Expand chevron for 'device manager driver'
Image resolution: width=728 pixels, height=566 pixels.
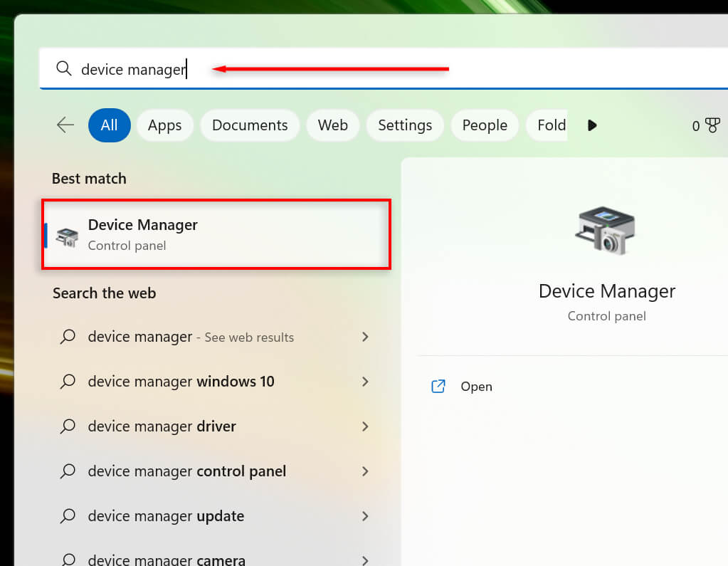[x=365, y=426]
